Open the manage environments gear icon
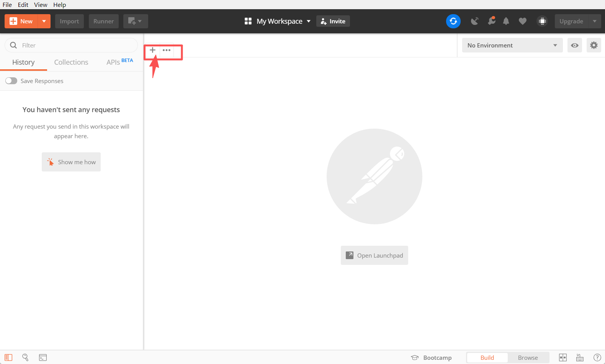The width and height of the screenshot is (605, 364). click(594, 45)
